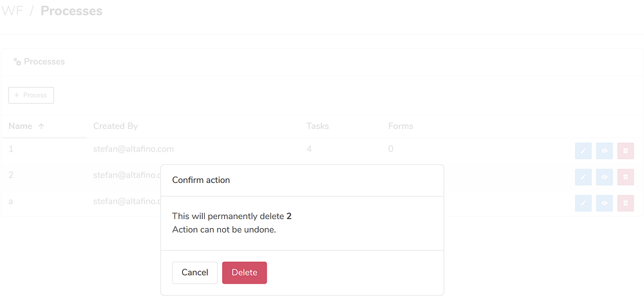Viewport: 644px width, 308px height.
Task: Click the edit pencil icon for process 2
Action: coord(583,177)
